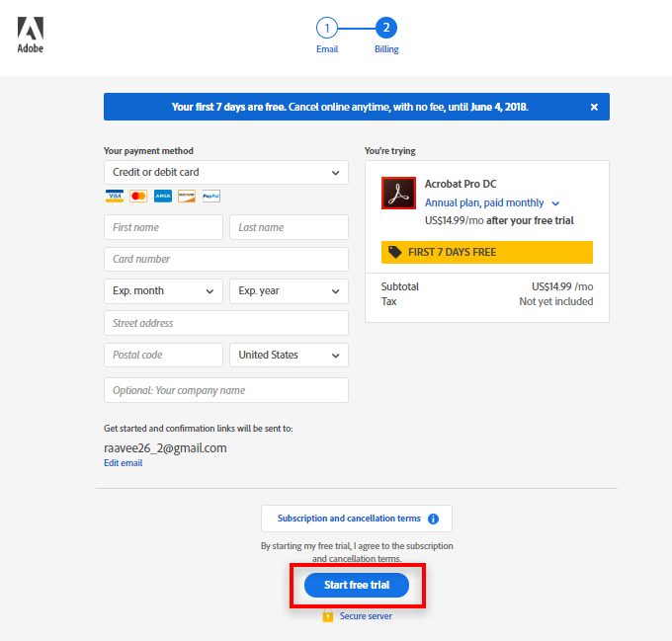Screen dimensions: 672x641
Task: Click the info icon beside subscription terms
Action: [x=433, y=519]
